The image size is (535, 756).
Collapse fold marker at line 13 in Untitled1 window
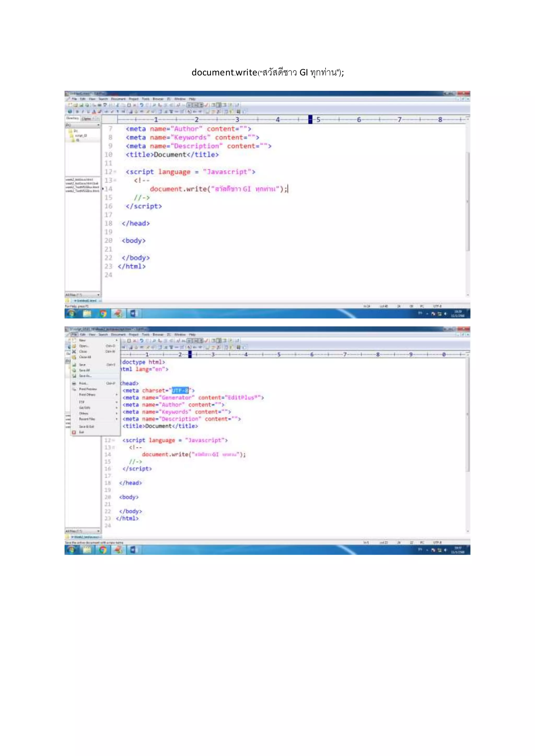(115, 180)
